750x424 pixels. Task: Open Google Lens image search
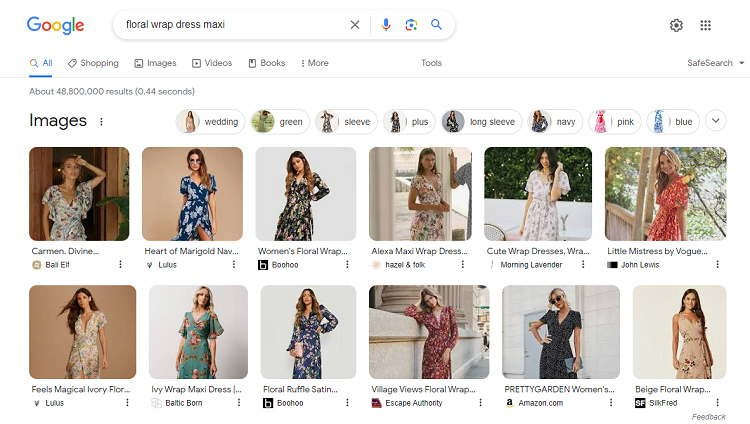click(x=411, y=24)
